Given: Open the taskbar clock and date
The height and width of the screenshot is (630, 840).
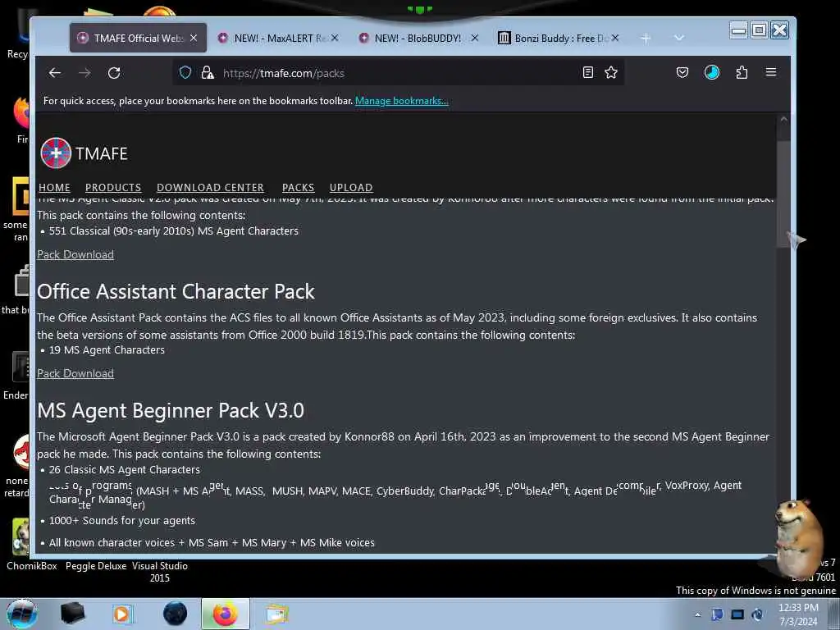Looking at the screenshot, I should coord(798,614).
